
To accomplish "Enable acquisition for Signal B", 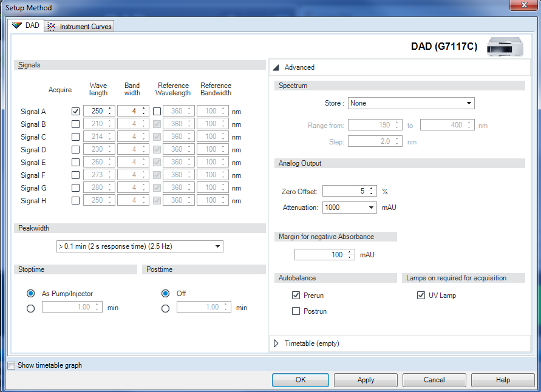I will 75,124.
